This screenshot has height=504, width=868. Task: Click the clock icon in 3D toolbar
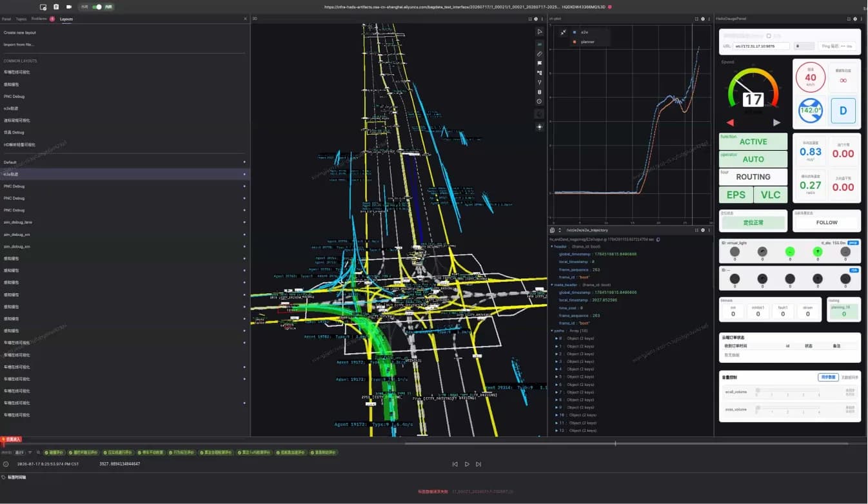(540, 101)
